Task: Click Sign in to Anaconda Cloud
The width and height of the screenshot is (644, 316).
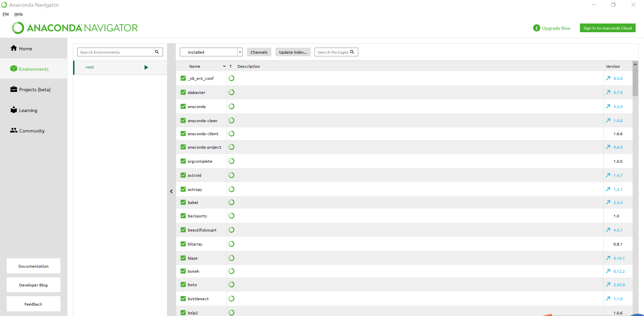Action: coord(607,28)
